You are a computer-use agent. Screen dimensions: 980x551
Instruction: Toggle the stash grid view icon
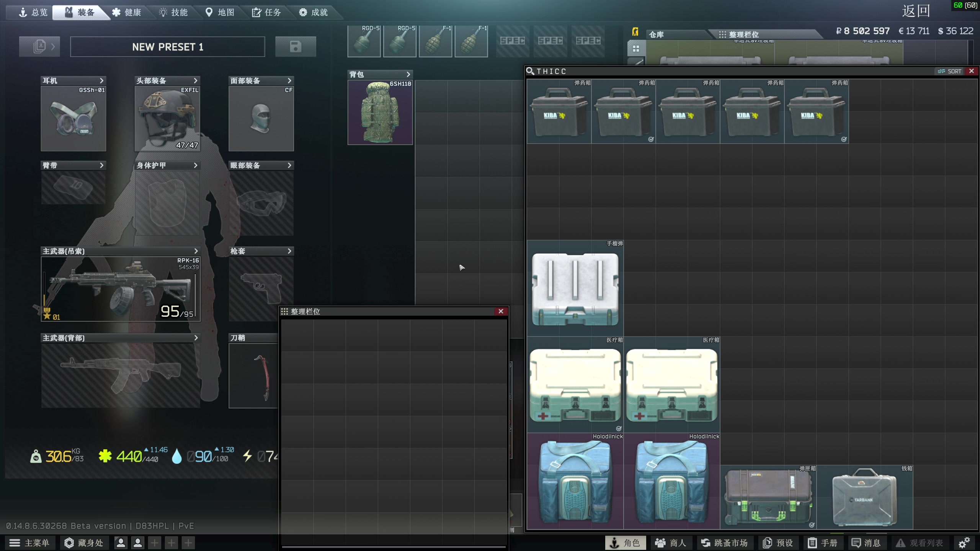[x=636, y=49]
